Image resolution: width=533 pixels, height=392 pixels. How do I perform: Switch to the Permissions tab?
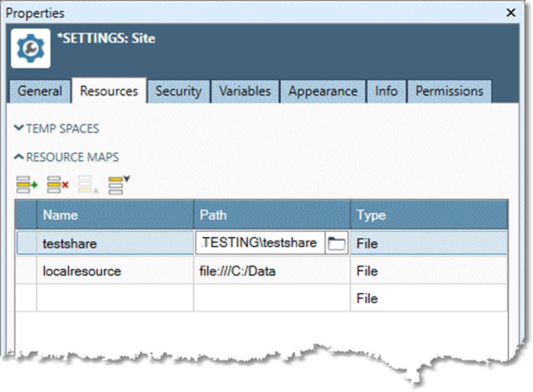click(449, 91)
